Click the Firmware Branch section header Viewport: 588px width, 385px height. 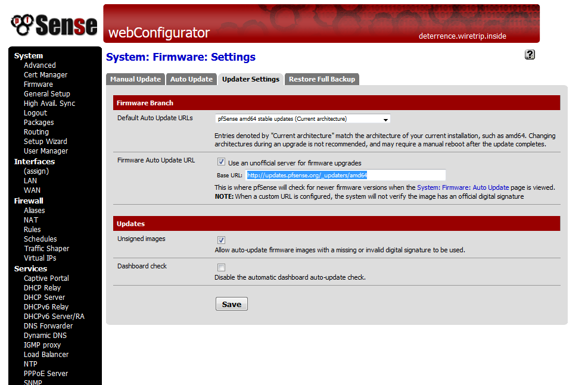[x=337, y=102]
